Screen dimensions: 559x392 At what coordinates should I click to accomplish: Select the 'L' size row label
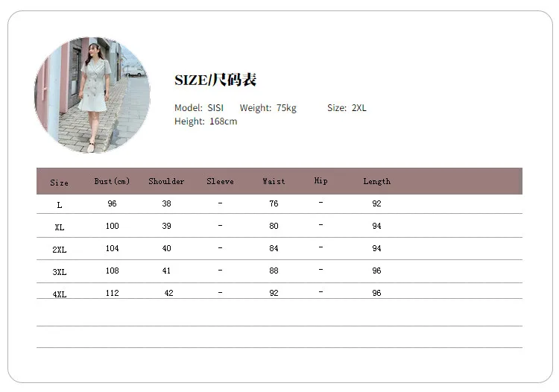coord(60,205)
